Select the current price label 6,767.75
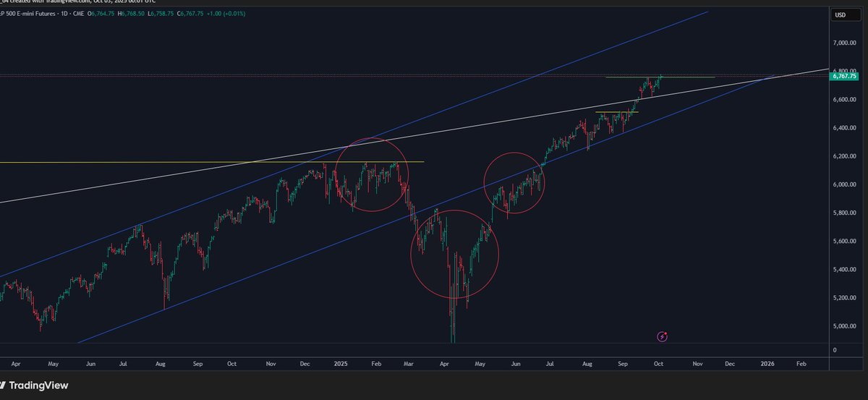The image size is (868, 400). tap(845, 75)
